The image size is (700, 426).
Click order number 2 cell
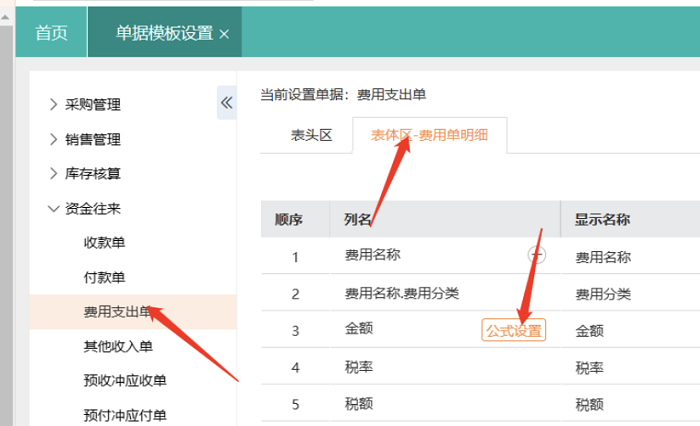point(295,294)
